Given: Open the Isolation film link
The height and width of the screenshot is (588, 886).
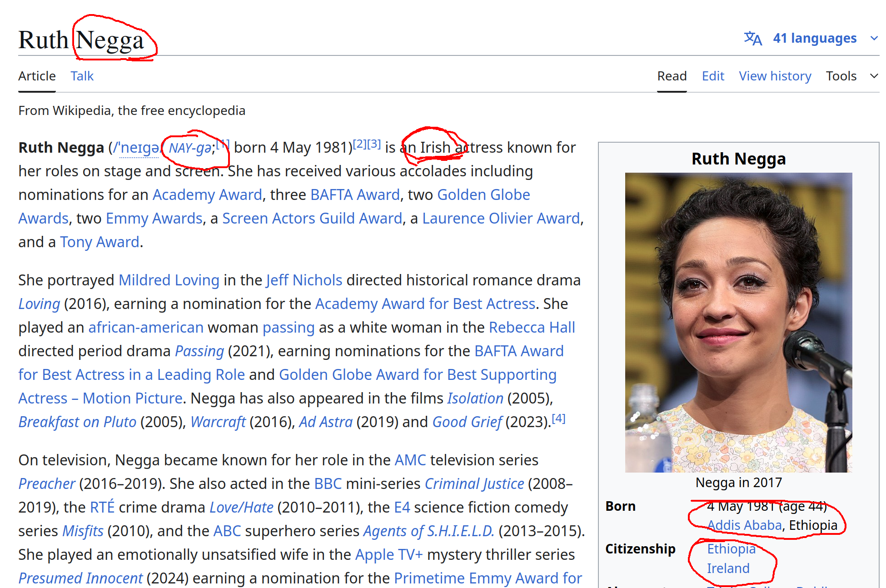Looking at the screenshot, I should point(475,398).
